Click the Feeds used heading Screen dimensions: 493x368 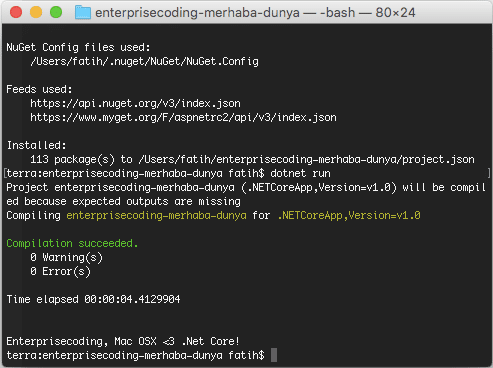point(39,89)
